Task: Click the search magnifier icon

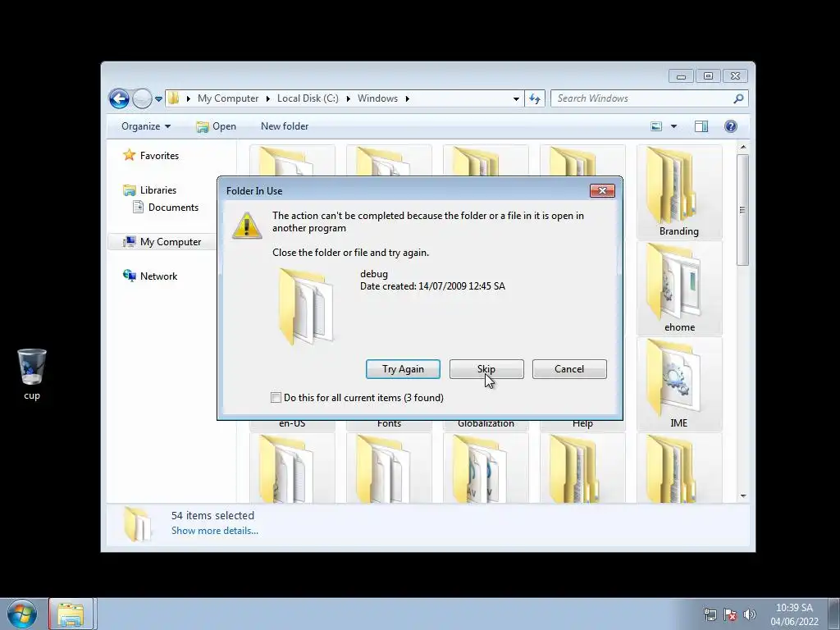Action: (739, 98)
